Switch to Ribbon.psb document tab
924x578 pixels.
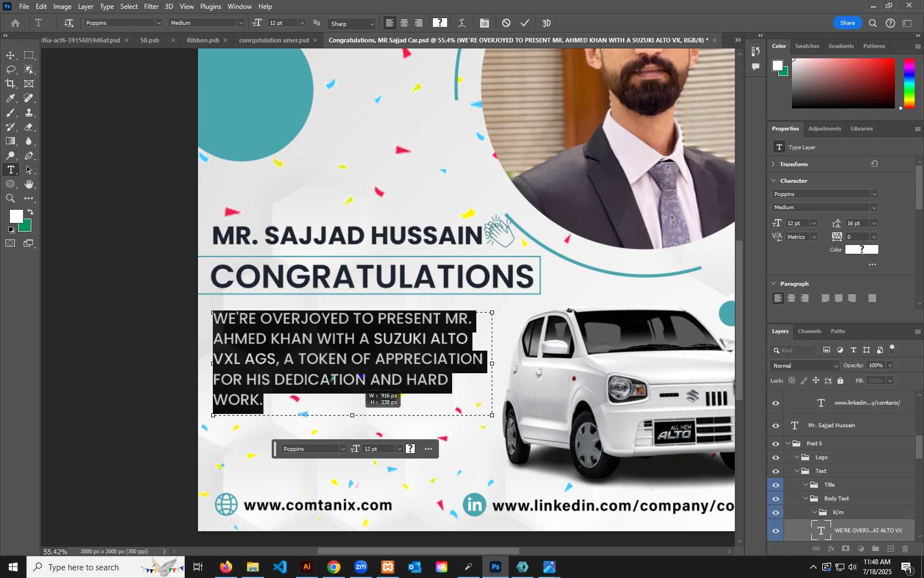coord(203,40)
